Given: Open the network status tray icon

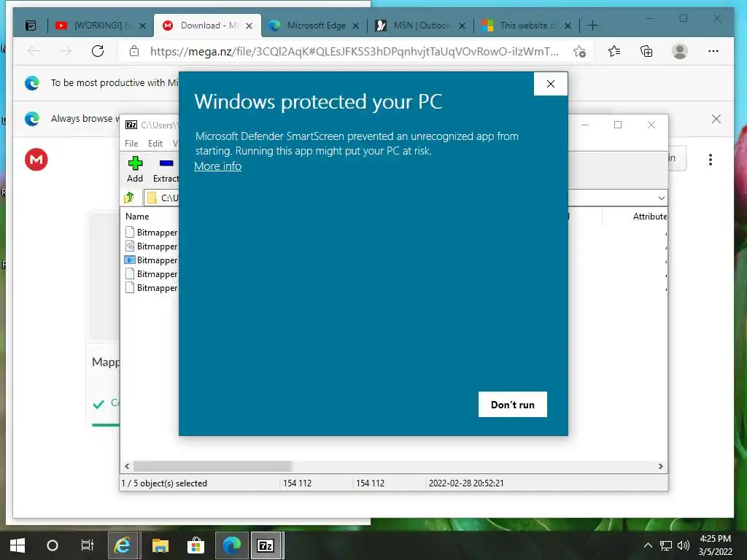Looking at the screenshot, I should 665,545.
